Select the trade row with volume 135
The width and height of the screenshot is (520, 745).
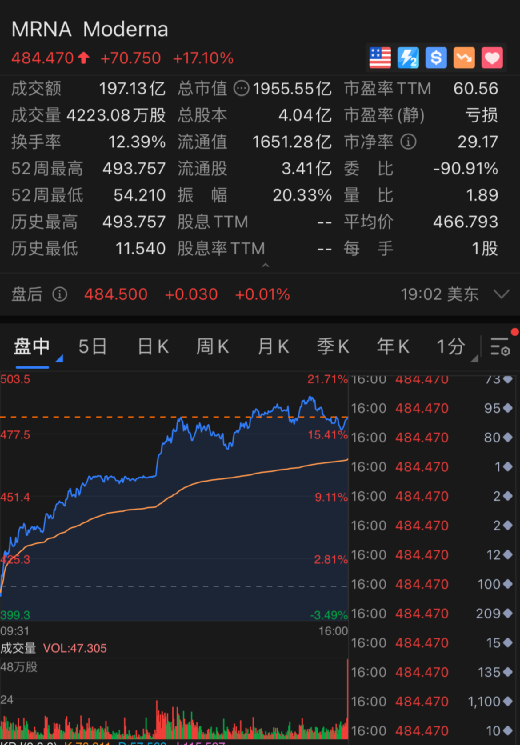point(432,672)
